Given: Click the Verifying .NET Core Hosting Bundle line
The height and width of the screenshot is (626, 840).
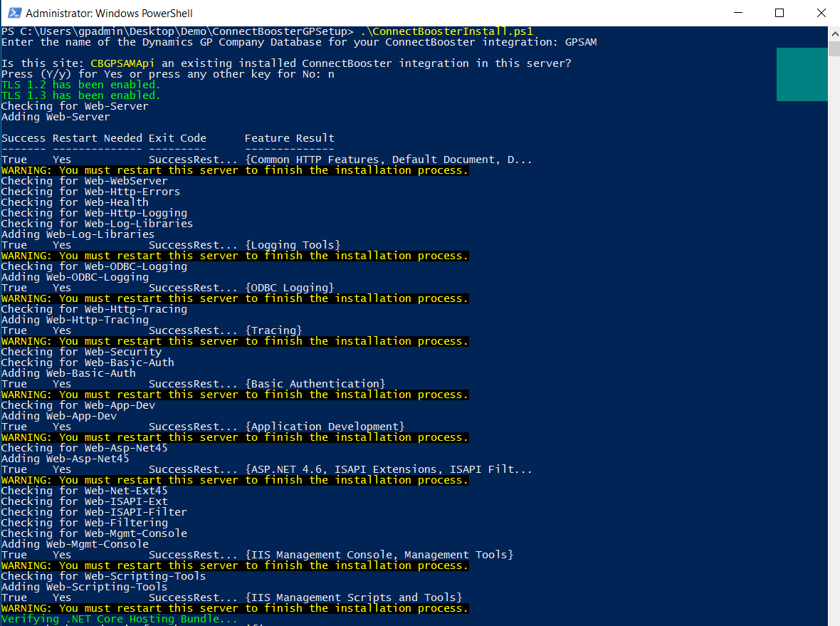Looking at the screenshot, I should [120, 619].
